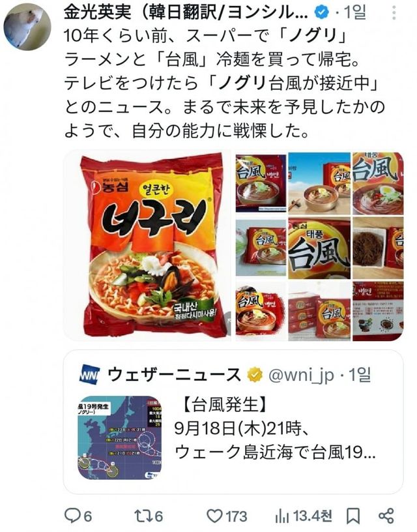Click the @wni_jp handle
Screen dimensions: 417x532
pos(302,376)
